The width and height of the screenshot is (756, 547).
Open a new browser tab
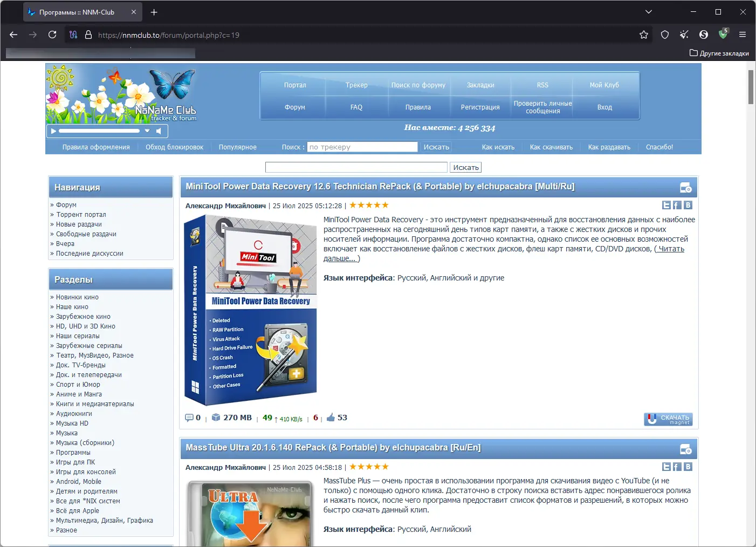[154, 12]
